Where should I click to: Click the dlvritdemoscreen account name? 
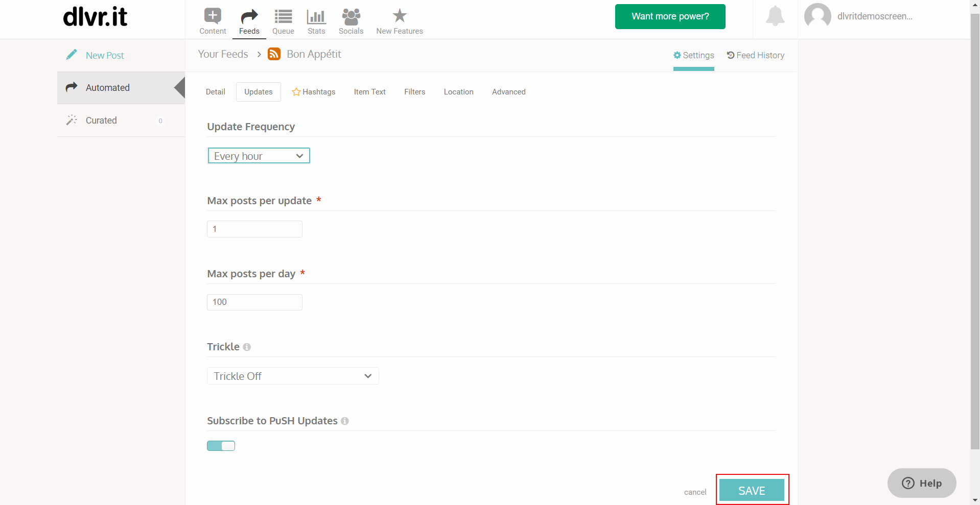point(875,16)
